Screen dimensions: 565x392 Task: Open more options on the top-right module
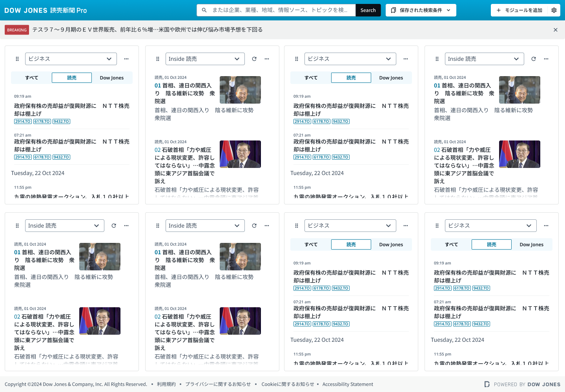click(546, 59)
